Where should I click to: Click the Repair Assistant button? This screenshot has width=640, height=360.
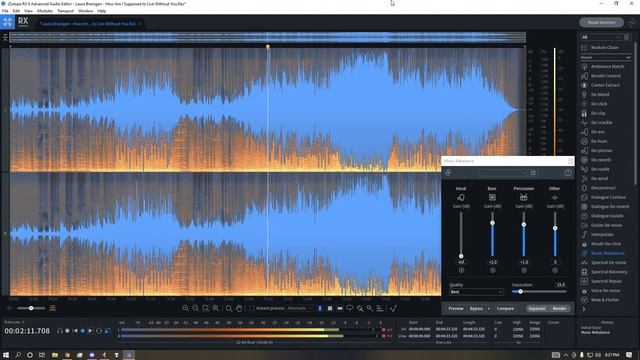(x=602, y=22)
